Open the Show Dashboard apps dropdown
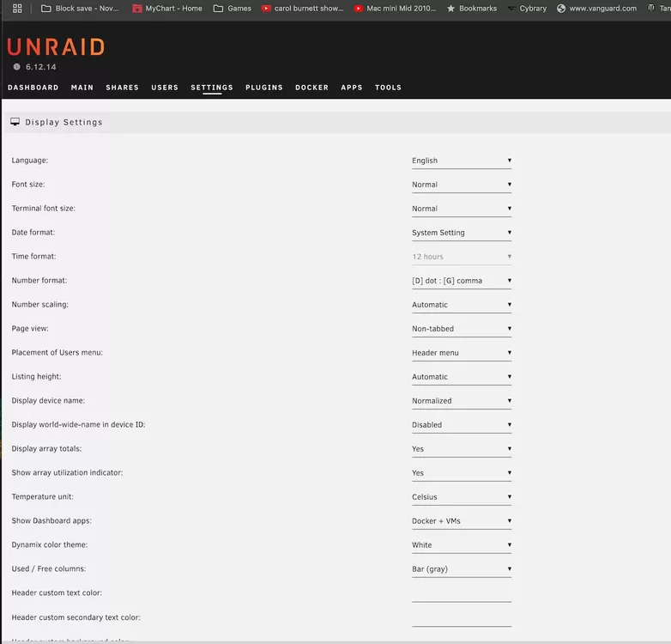The image size is (671, 644). click(x=462, y=520)
